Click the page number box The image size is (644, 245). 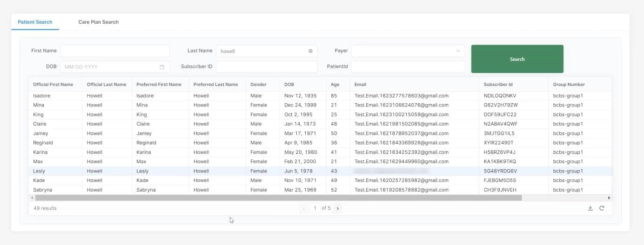pyautogui.click(x=315, y=208)
